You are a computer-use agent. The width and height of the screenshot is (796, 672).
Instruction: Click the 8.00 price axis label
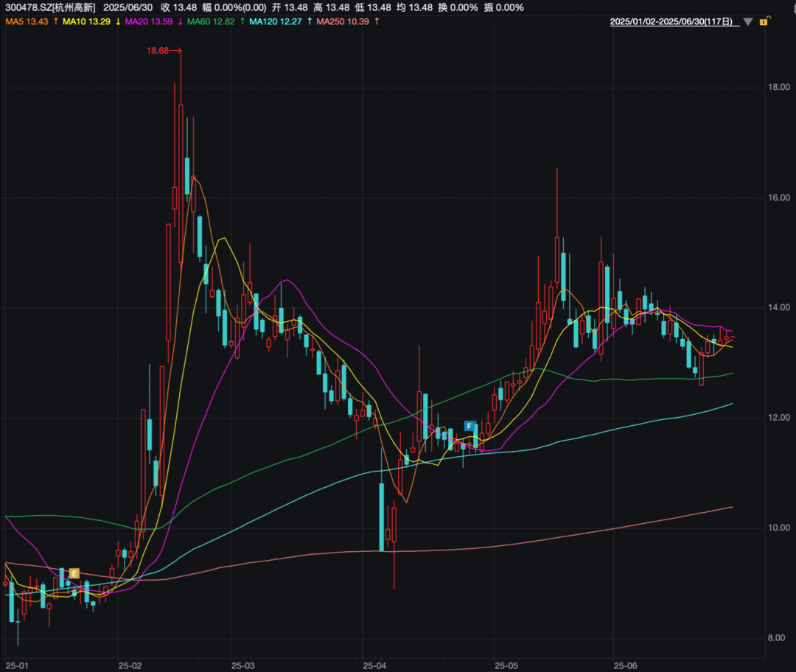(777, 638)
